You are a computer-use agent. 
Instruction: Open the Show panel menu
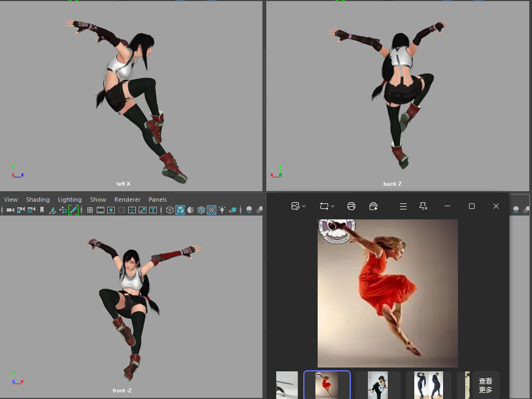[x=98, y=200]
